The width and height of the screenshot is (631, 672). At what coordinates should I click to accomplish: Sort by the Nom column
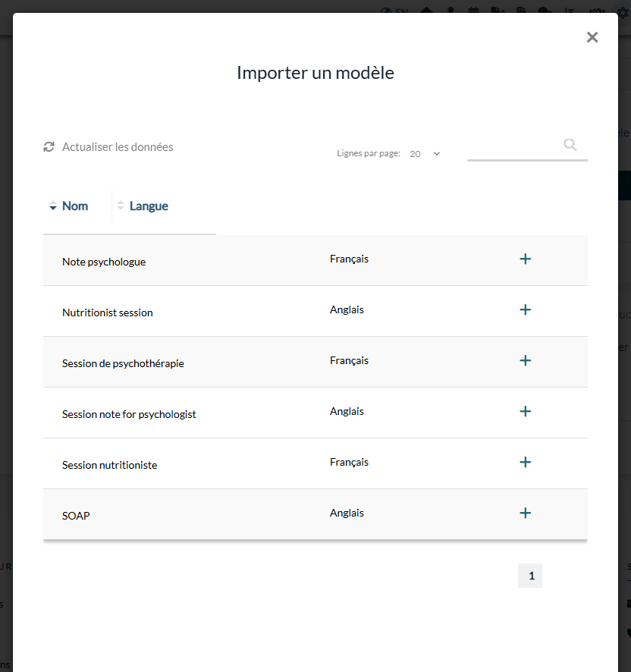75,206
